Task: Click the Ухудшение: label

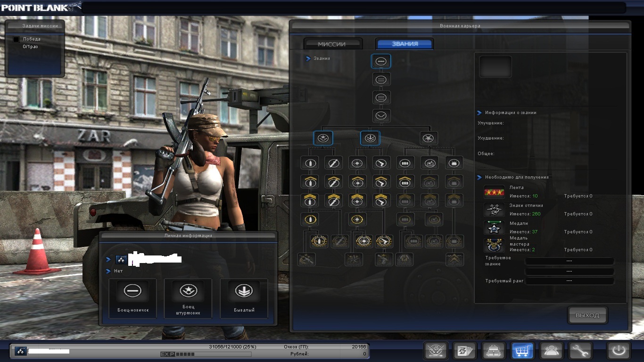Action: 490,138
